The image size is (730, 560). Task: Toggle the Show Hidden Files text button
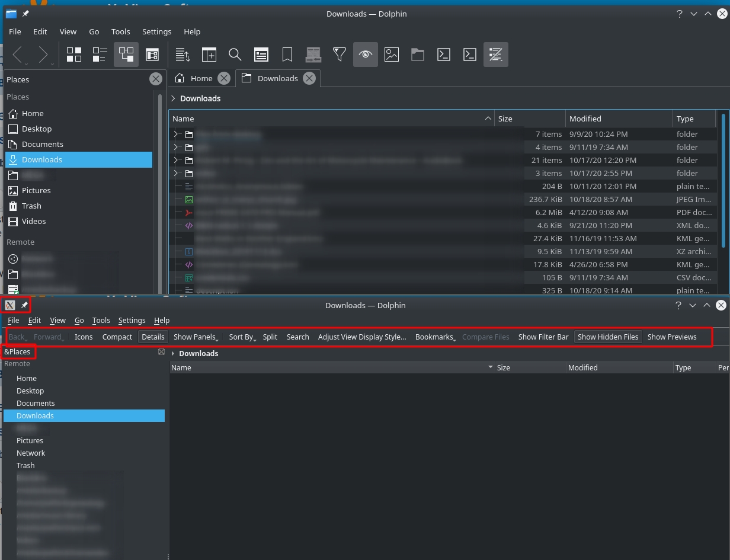point(608,337)
